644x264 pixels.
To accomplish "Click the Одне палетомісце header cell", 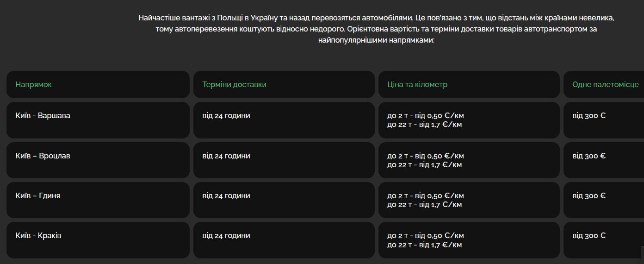I will [604, 84].
